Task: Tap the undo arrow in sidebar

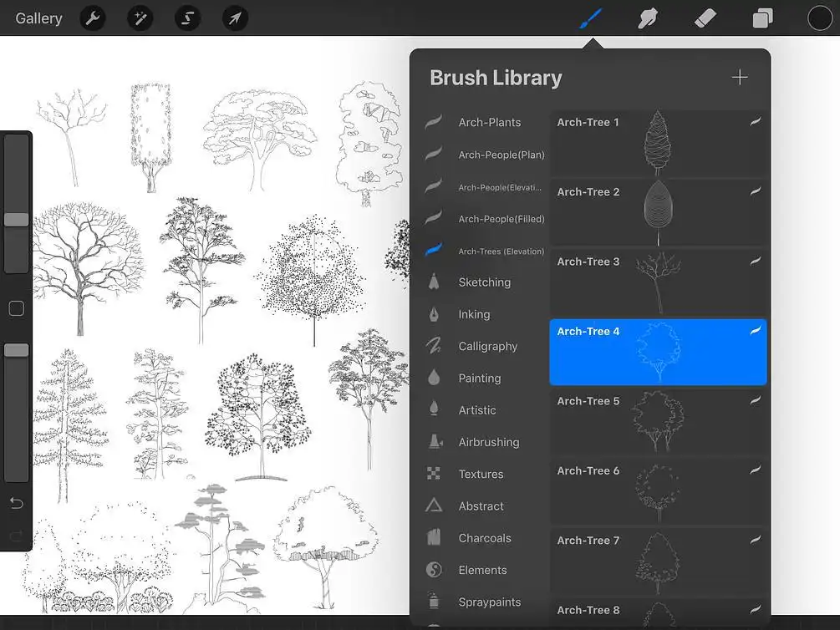Action: (x=16, y=503)
